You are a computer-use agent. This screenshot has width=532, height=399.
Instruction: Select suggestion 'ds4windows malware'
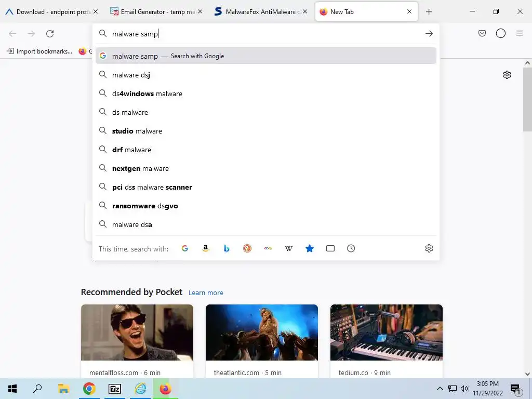click(x=265, y=94)
